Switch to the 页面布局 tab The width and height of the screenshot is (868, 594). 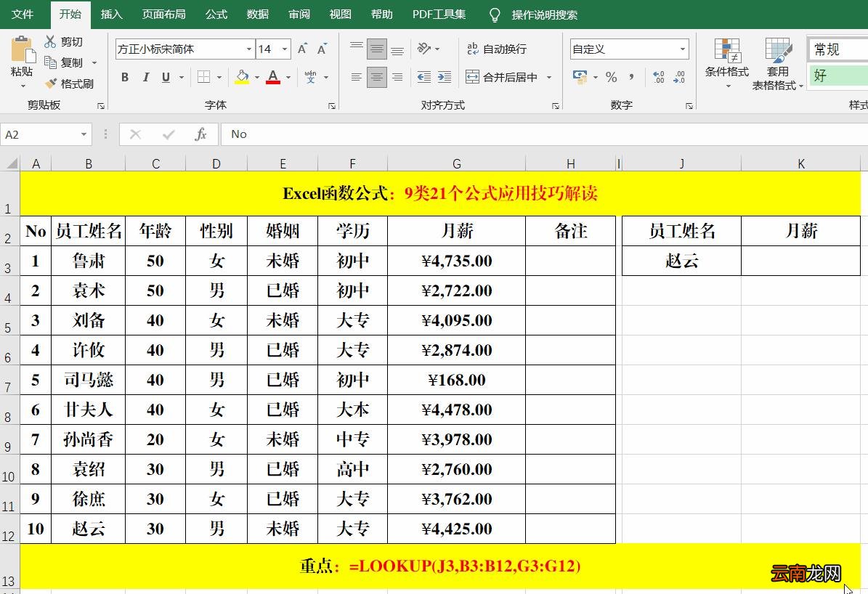[164, 15]
